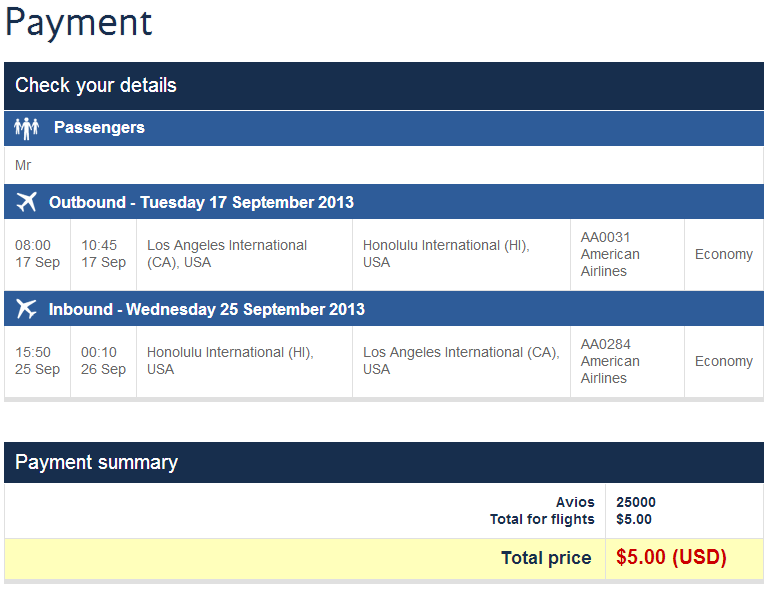The width and height of the screenshot is (769, 590).
Task: Click the inbound arriving airplane icon
Action: point(26,309)
